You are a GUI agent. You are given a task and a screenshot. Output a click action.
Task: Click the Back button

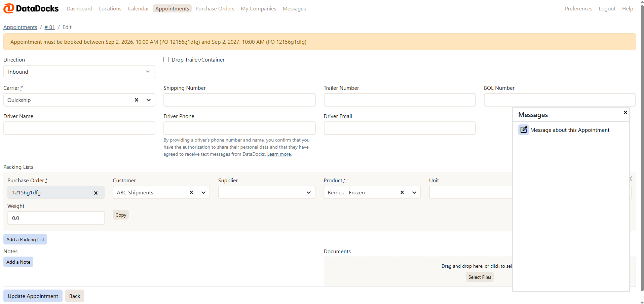75,296
